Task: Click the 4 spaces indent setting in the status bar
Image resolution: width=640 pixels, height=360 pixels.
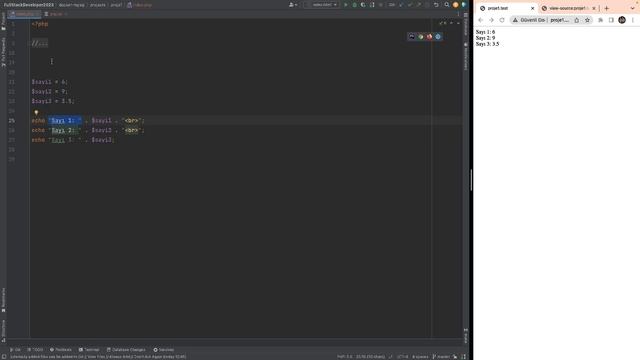Action: click(x=420, y=357)
